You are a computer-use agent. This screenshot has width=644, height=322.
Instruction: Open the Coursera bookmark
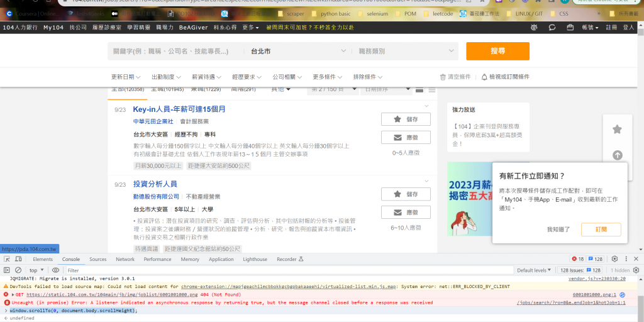pyautogui.click(x=31, y=14)
